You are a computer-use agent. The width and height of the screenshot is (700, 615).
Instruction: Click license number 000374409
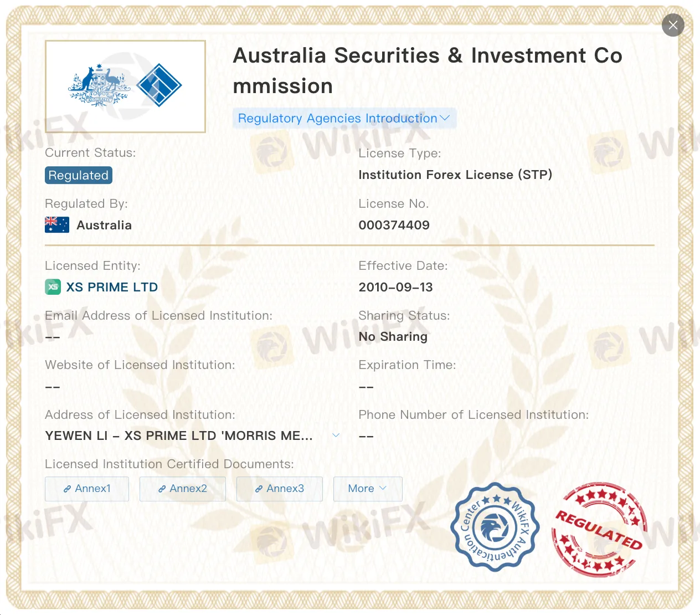click(394, 225)
